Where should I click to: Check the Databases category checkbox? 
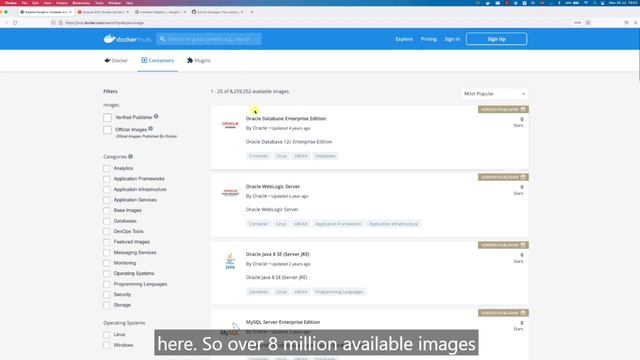(x=107, y=221)
